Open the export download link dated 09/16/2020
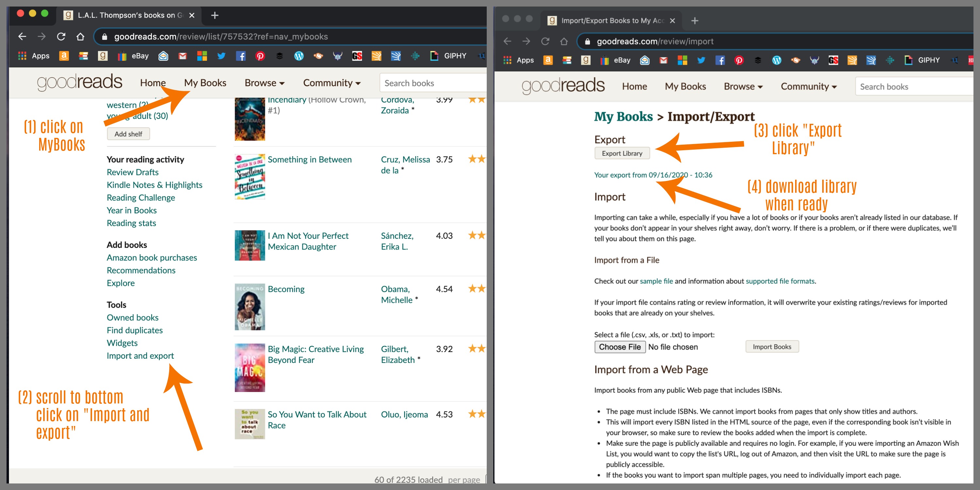This screenshot has height=490, width=980. (653, 175)
